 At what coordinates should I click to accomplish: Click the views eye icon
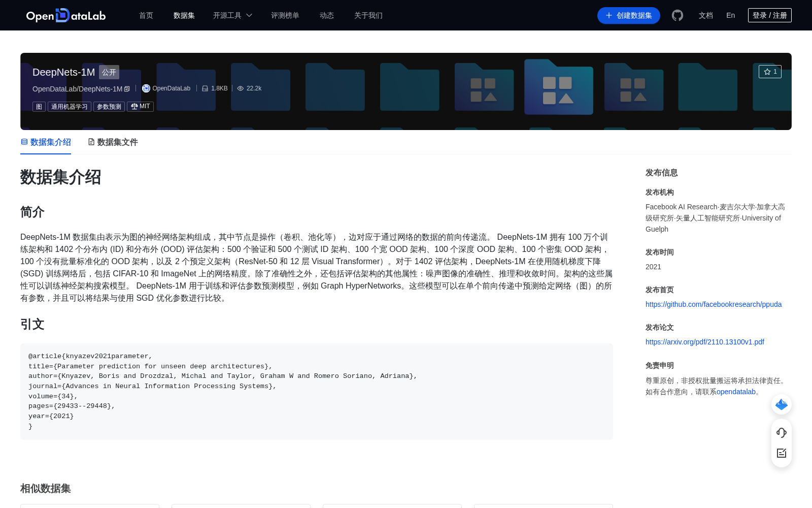(241, 88)
